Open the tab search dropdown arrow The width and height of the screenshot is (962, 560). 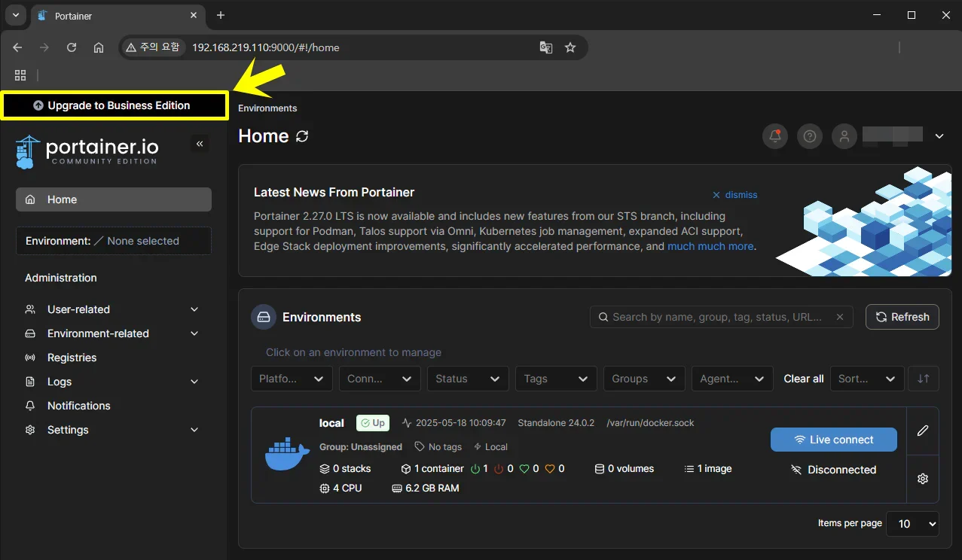pyautogui.click(x=15, y=15)
